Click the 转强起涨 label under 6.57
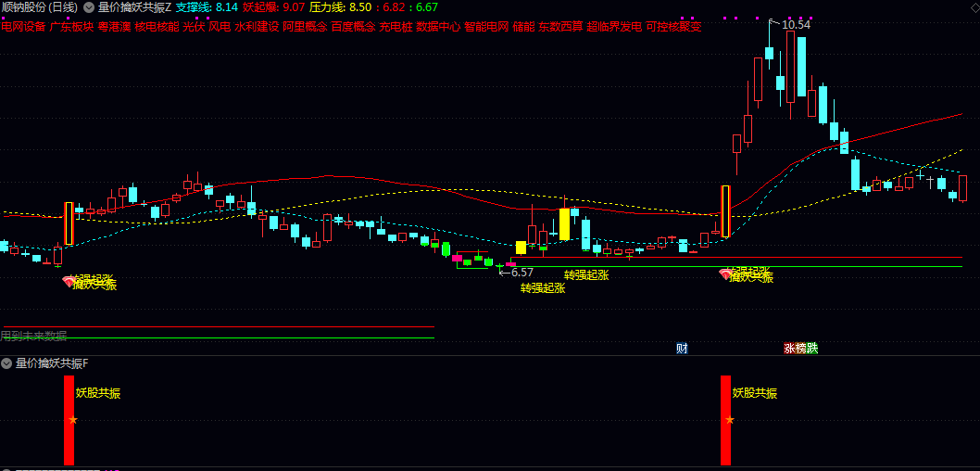980x471 pixels. [543, 288]
